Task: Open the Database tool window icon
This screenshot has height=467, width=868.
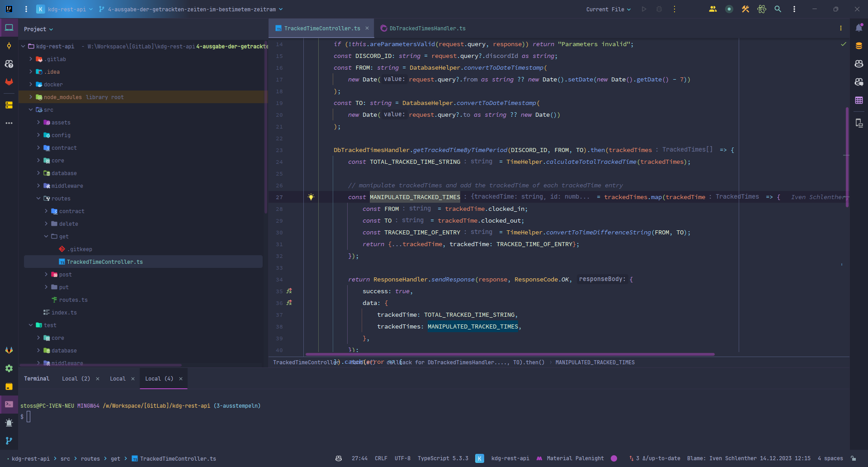Action: 859,46
